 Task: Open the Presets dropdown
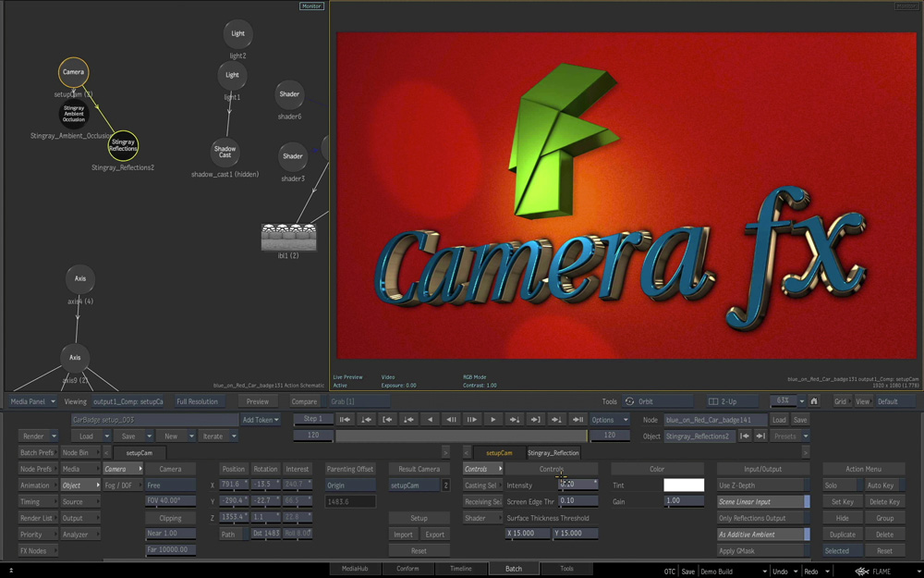coord(790,437)
